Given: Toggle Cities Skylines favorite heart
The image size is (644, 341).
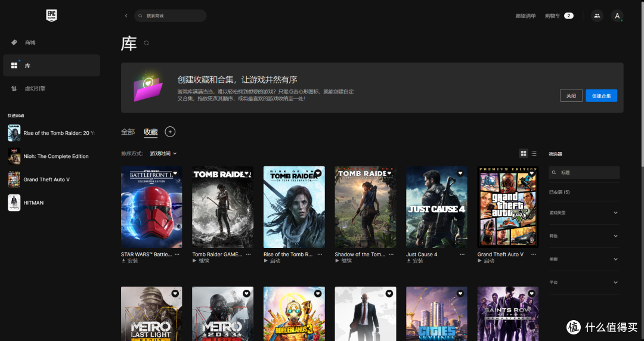Looking at the screenshot, I should [460, 293].
